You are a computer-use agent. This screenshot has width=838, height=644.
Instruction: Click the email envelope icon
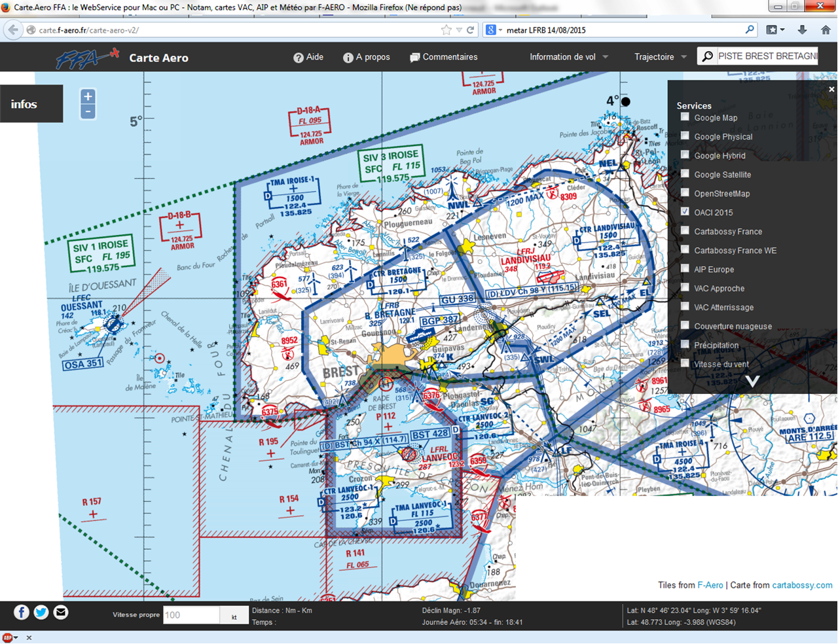(x=61, y=612)
